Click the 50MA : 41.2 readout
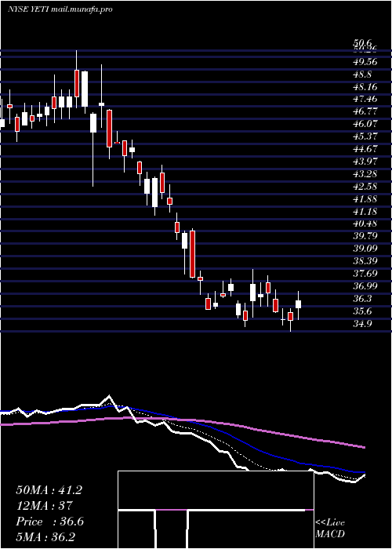392x549 pixels. 49,490
